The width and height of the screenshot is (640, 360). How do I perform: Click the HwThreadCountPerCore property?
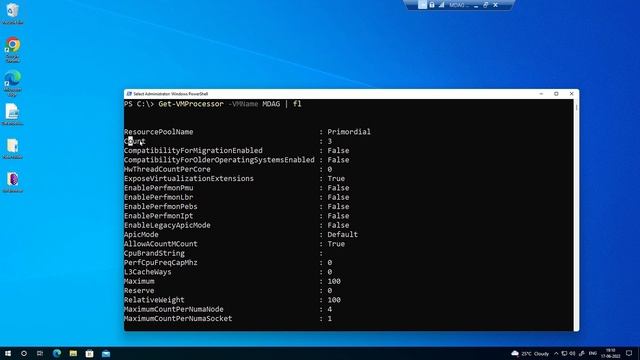coord(167,169)
